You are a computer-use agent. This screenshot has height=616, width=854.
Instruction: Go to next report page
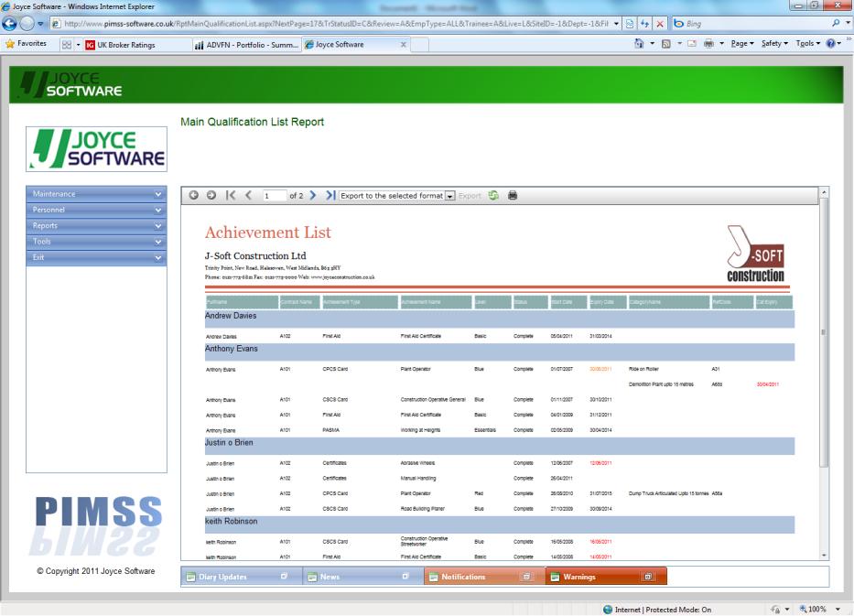point(313,195)
